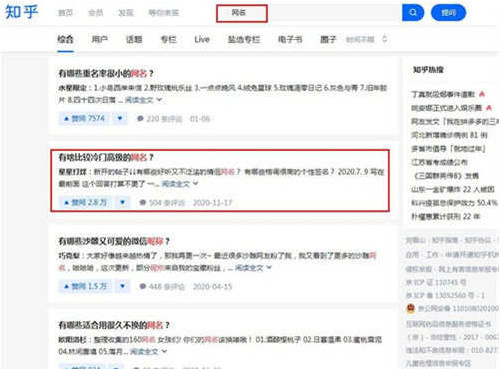Open the 504 comments on the second answer

pyautogui.click(x=162, y=203)
